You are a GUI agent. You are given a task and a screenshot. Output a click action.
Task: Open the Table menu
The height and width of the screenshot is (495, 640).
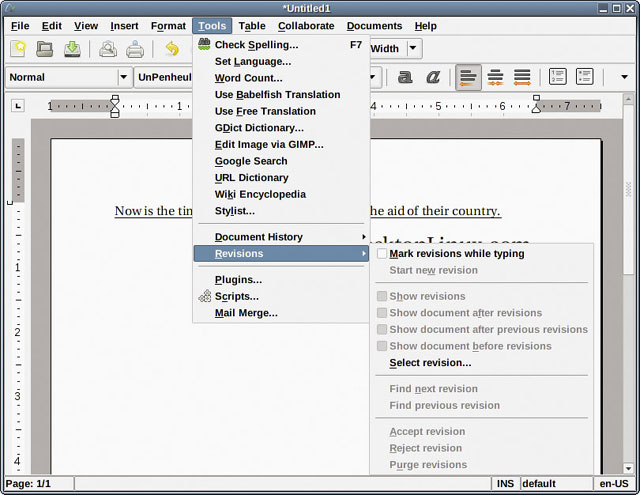pos(252,26)
